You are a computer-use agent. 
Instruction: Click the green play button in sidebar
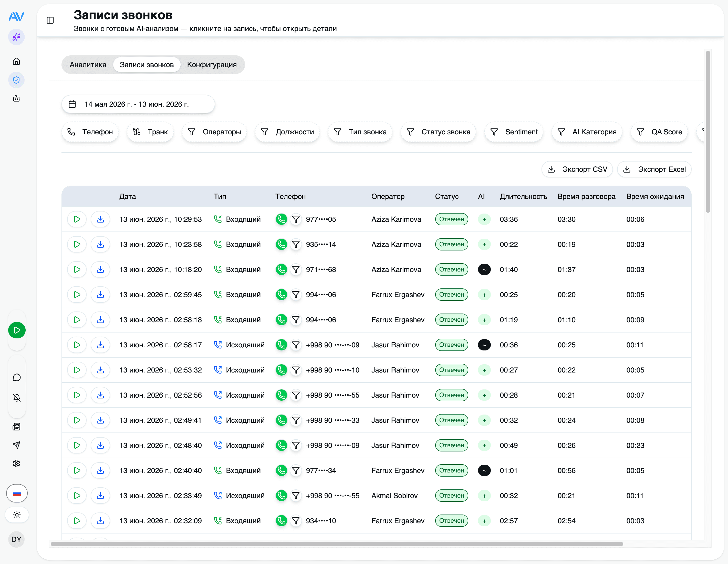point(17,330)
